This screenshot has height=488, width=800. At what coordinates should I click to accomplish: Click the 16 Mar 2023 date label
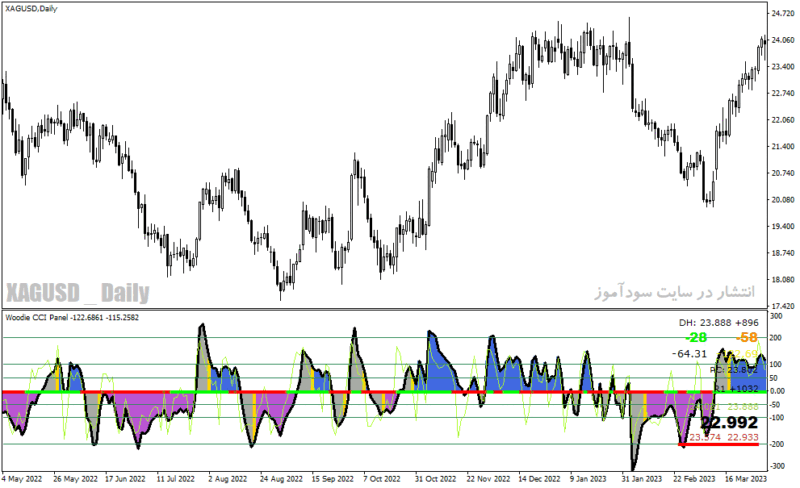[x=746, y=479]
